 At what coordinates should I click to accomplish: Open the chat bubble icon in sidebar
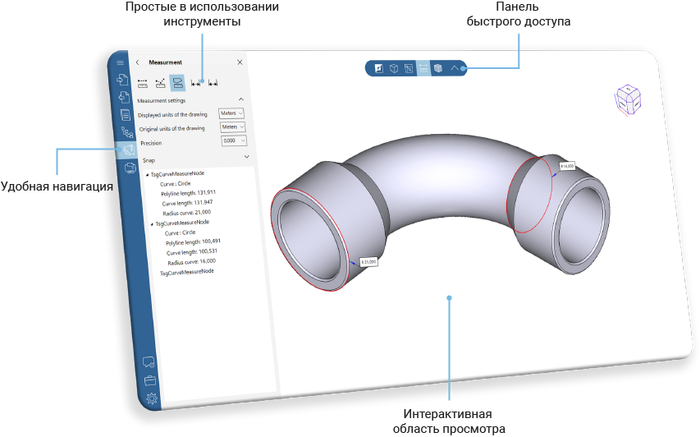coord(148,362)
